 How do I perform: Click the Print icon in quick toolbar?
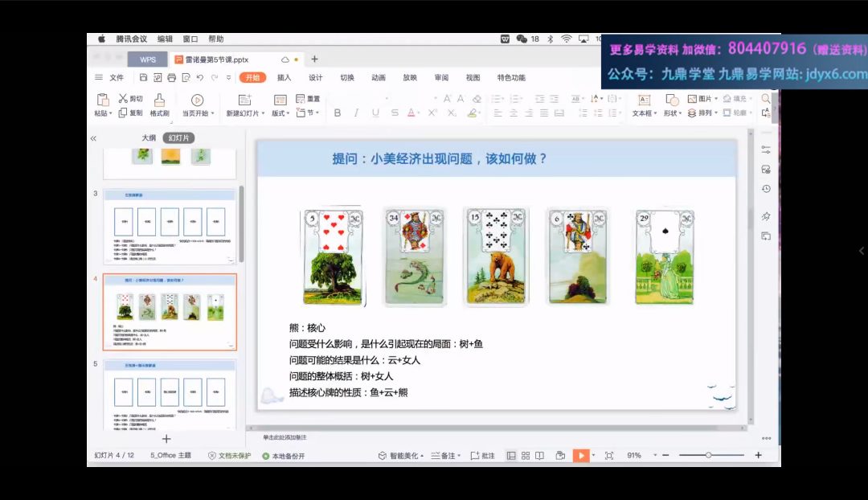point(171,78)
